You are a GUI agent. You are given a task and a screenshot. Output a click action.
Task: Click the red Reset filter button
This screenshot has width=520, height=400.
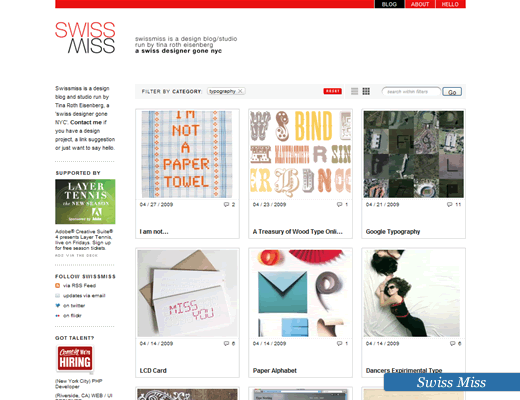click(332, 91)
